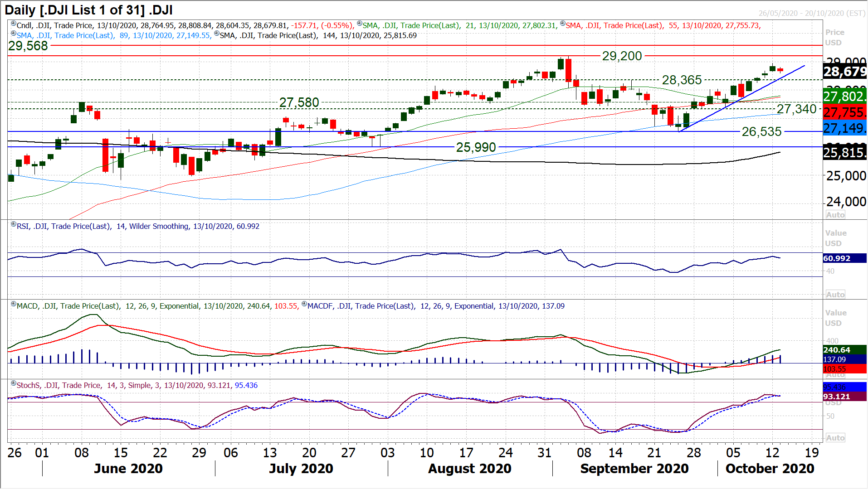Click the level annotation 27,580
Screen dimensions: 868x489
click(x=299, y=102)
